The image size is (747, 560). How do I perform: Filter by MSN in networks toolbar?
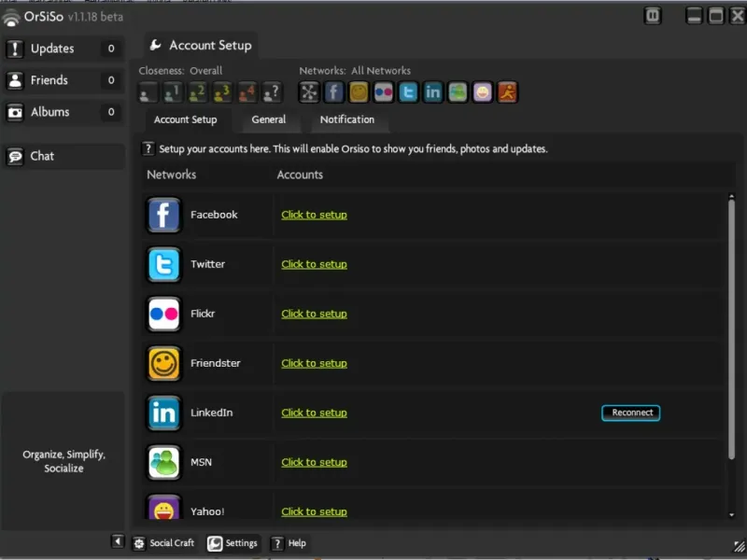tap(458, 92)
